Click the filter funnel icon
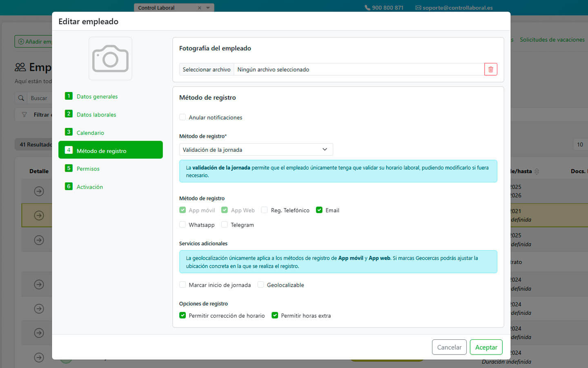This screenshot has width=588, height=368. pos(24,115)
